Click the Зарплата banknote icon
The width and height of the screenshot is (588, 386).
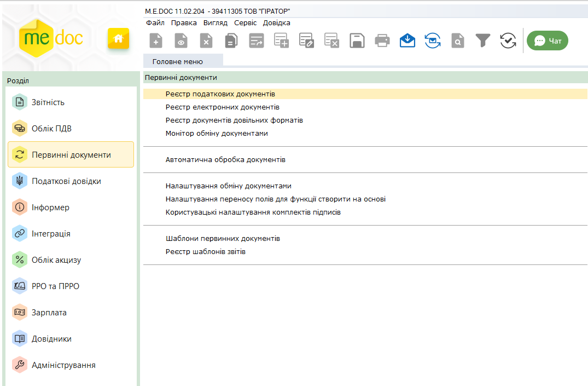20,313
